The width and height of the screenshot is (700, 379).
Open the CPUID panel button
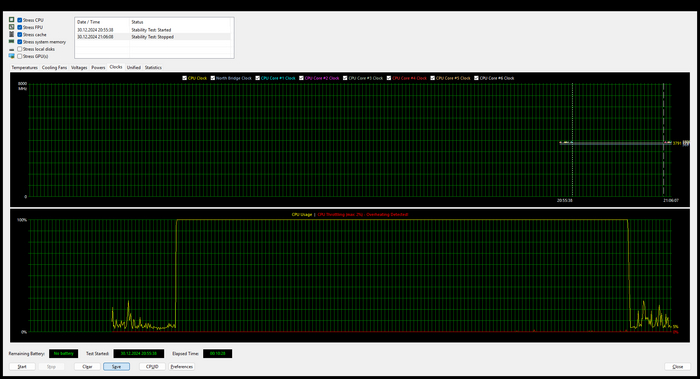[152, 367]
